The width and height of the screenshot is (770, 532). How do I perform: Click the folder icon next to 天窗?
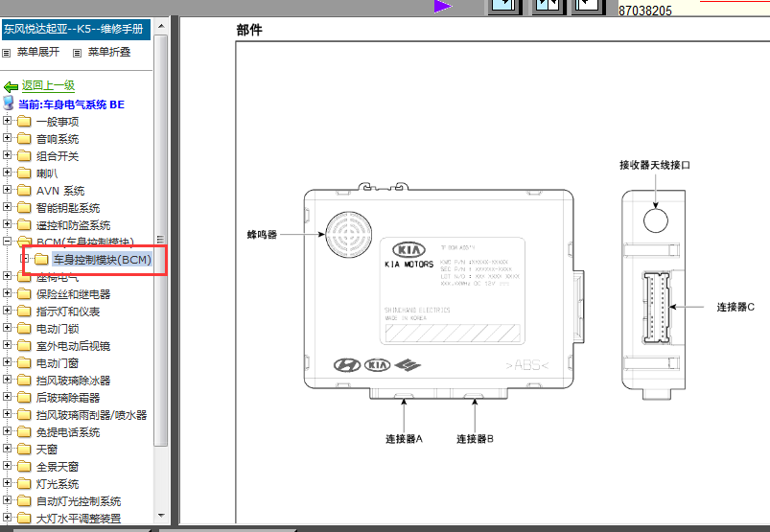tap(24, 449)
